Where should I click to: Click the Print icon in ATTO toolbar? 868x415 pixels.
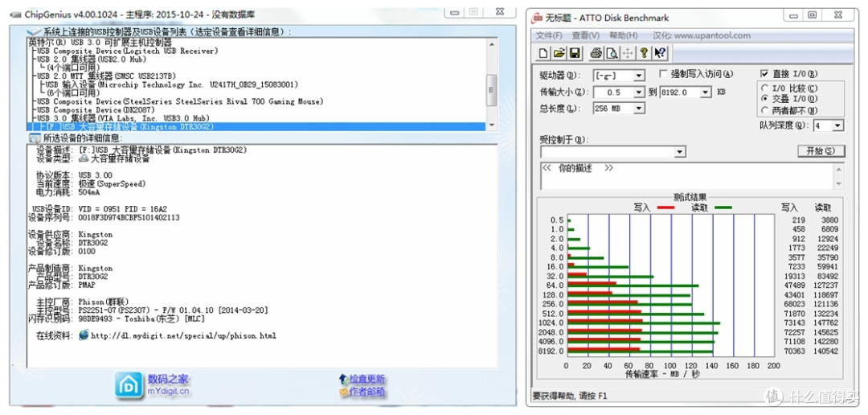(x=596, y=53)
